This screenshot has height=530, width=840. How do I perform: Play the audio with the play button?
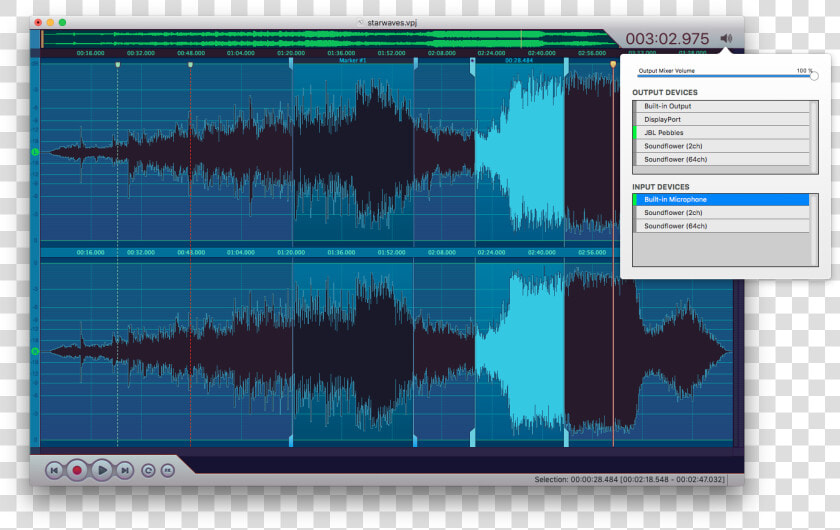click(101, 470)
